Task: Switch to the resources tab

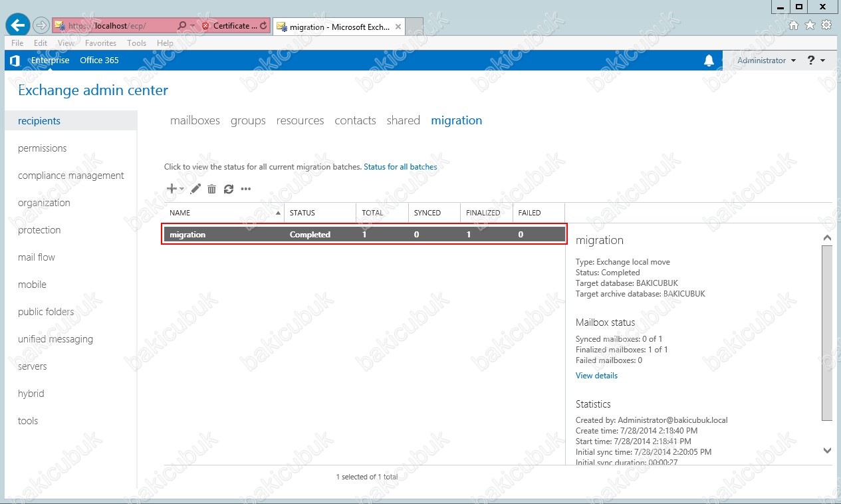Action: pos(300,120)
